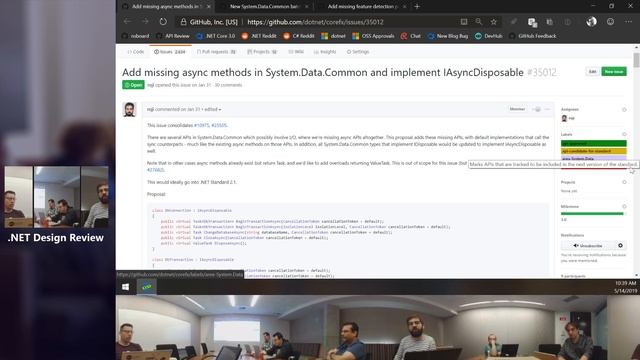The height and width of the screenshot is (360, 640).
Task: Open the Windows Start button
Action: click(125, 287)
